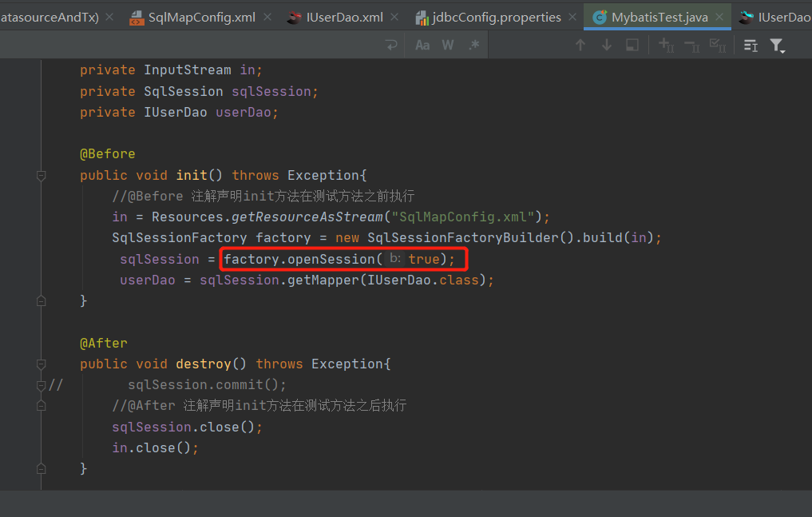Click the fold end marker of init() method

tap(42, 301)
